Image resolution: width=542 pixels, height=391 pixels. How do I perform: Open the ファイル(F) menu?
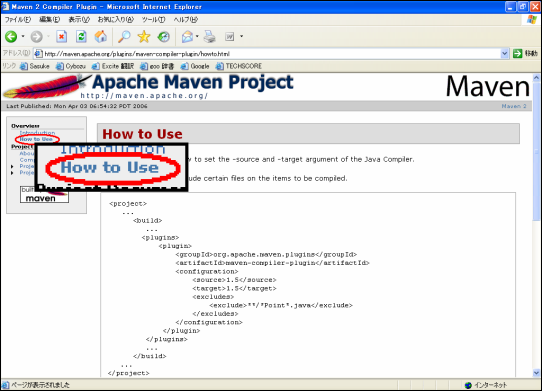click(x=18, y=19)
